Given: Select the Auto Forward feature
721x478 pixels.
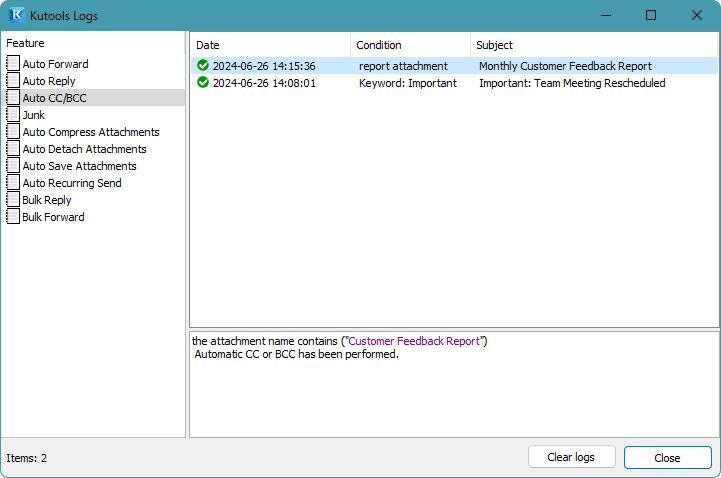Looking at the screenshot, I should tap(55, 64).
